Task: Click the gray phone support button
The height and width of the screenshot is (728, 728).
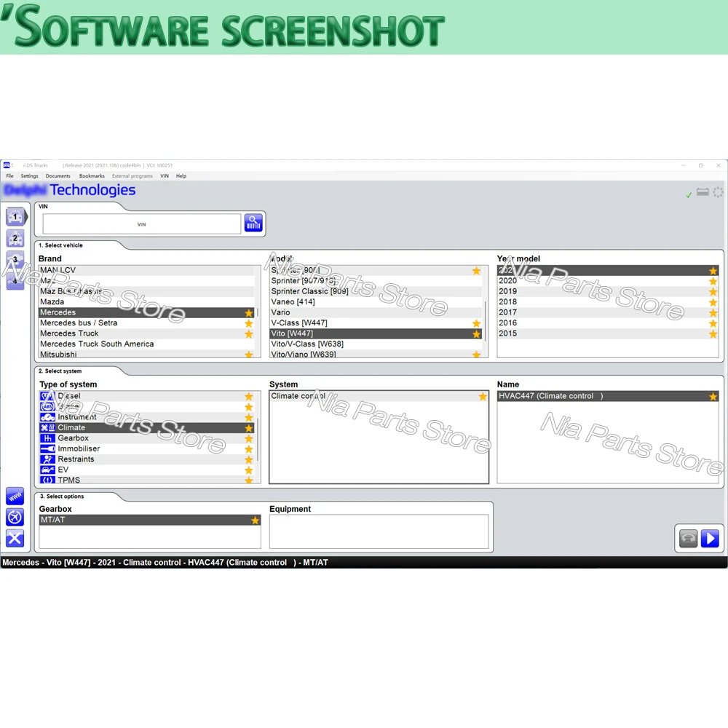Action: (689, 539)
